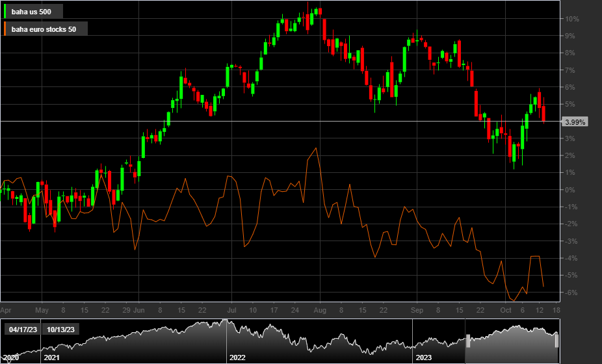Jump to 2023 in the overview timeline
Viewport: 602px width, 364px height.
[x=423, y=357]
